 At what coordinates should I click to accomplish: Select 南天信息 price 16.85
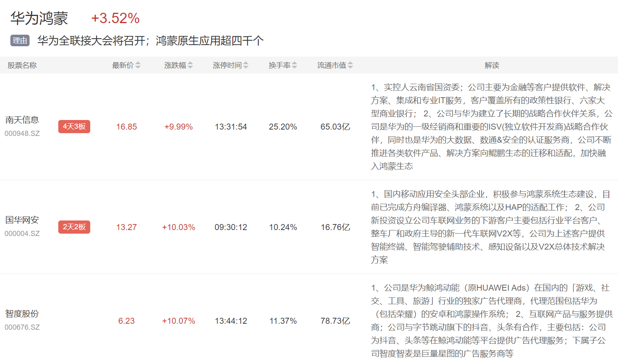(x=127, y=127)
